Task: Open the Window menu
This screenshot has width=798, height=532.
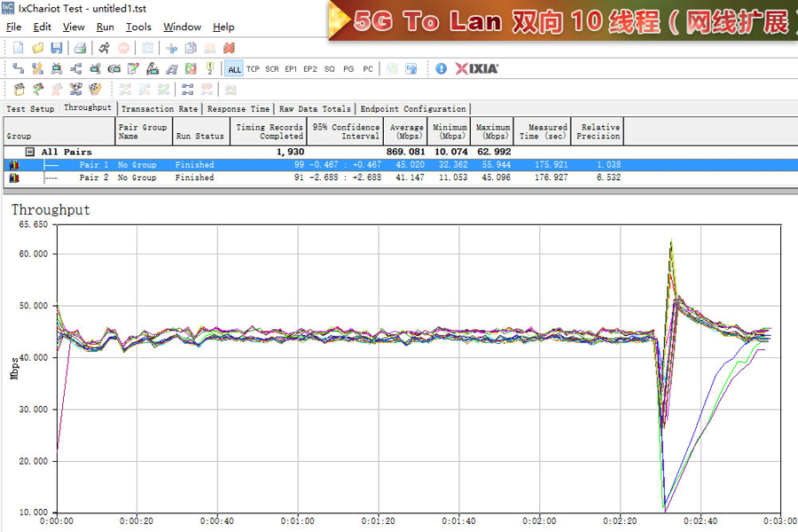Action: (x=182, y=27)
